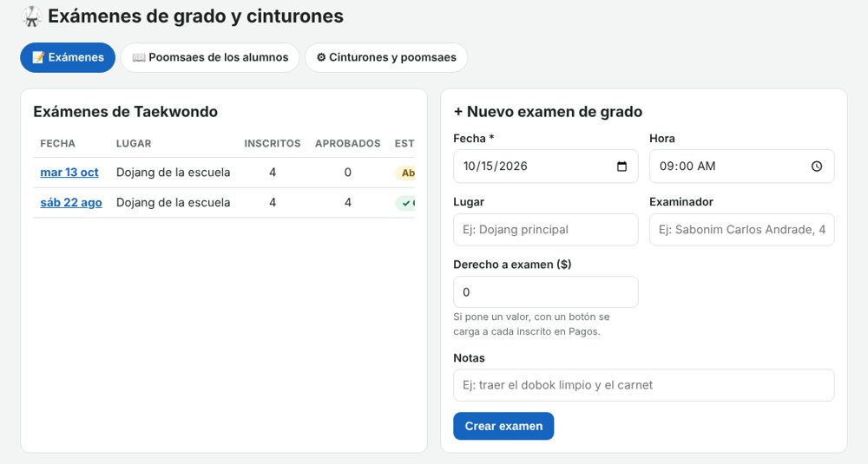Click Dojang de la escuela in mar 13 oct row
The width and height of the screenshot is (868, 464).
point(173,173)
